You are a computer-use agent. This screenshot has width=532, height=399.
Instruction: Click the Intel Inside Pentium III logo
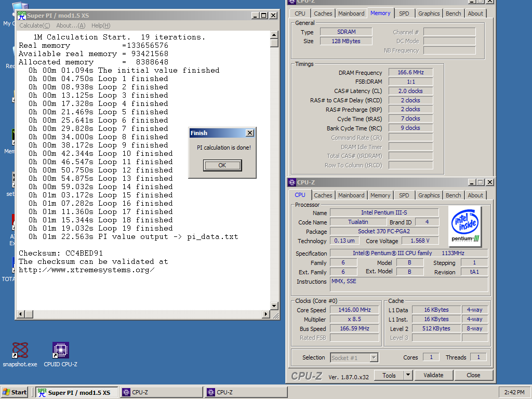click(x=465, y=226)
